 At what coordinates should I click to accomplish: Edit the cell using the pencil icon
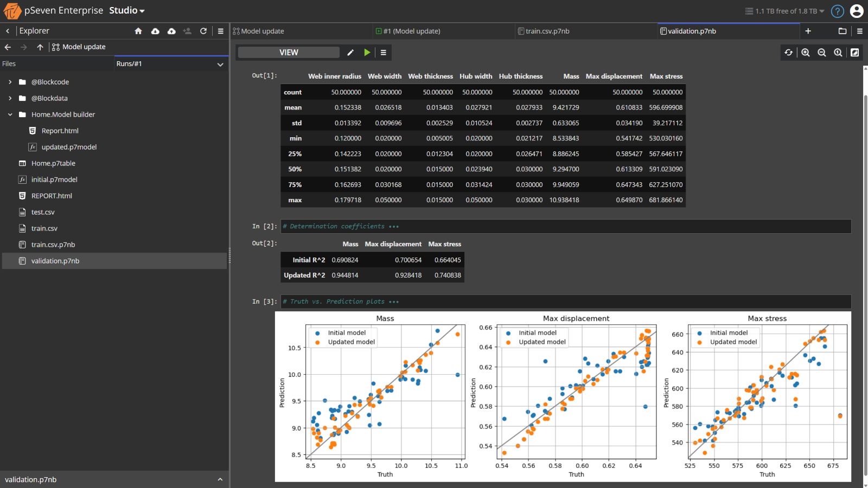[x=350, y=52]
